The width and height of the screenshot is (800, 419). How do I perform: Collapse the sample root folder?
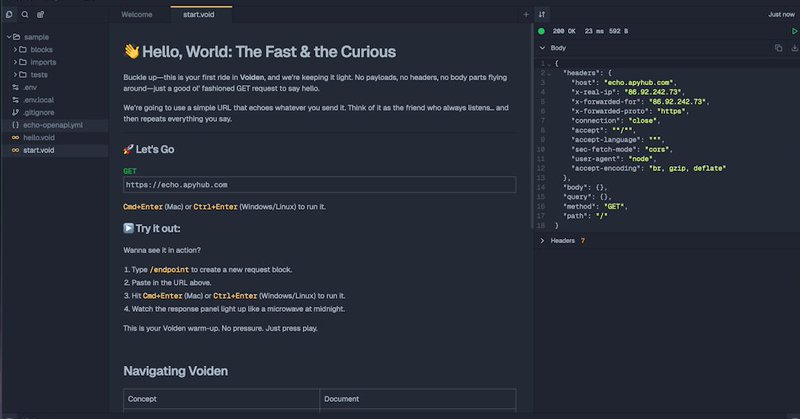pos(9,37)
